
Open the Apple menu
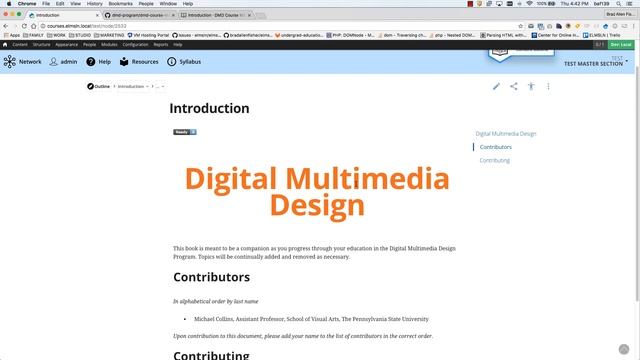(x=9, y=4)
